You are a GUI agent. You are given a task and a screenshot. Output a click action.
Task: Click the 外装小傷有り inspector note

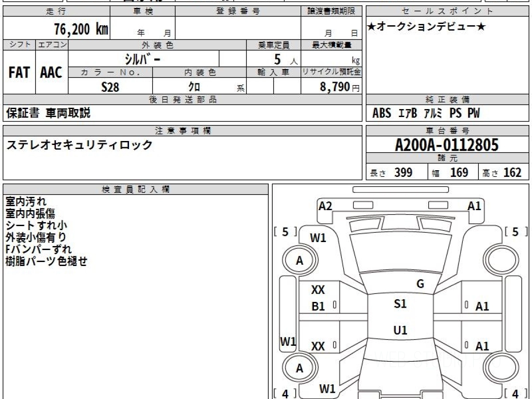coord(36,237)
